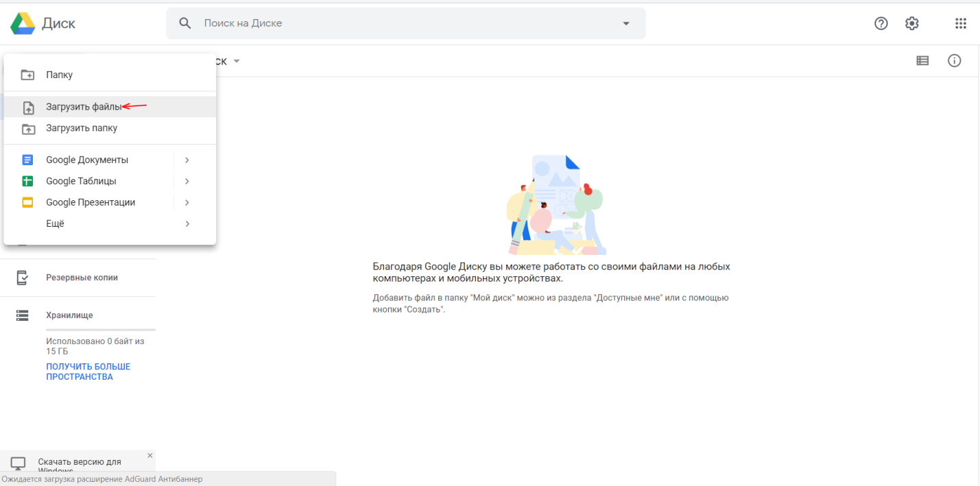
Task: Switch to list view layout icon
Action: coord(922,60)
